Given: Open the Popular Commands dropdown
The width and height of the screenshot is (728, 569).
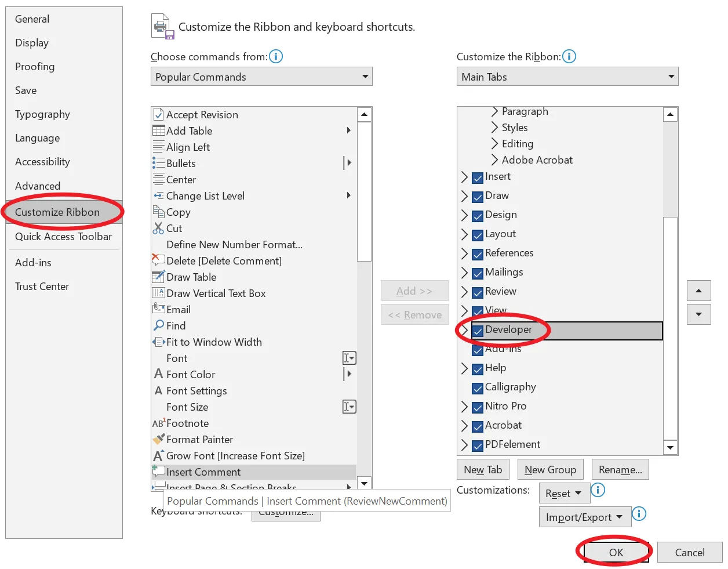Looking at the screenshot, I should pyautogui.click(x=261, y=77).
